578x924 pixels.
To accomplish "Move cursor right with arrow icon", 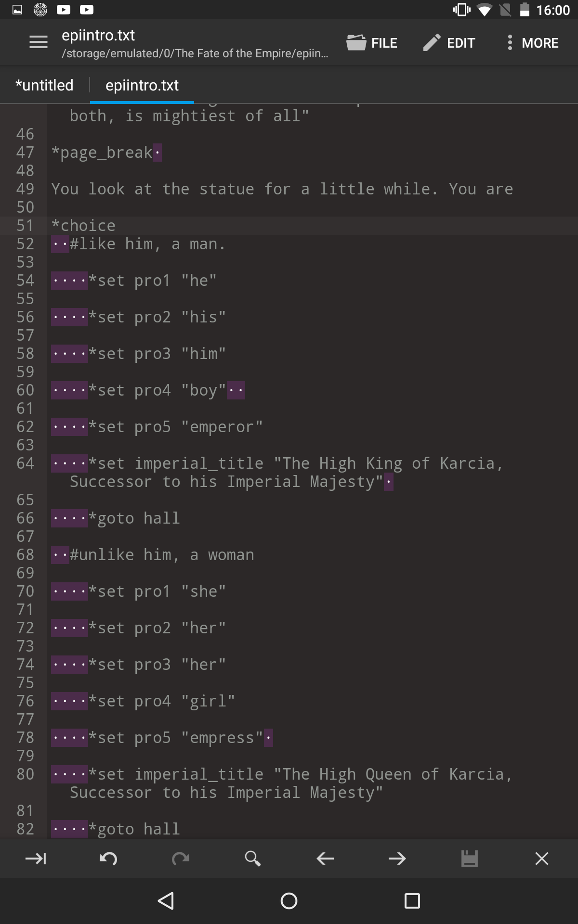I will click(397, 859).
